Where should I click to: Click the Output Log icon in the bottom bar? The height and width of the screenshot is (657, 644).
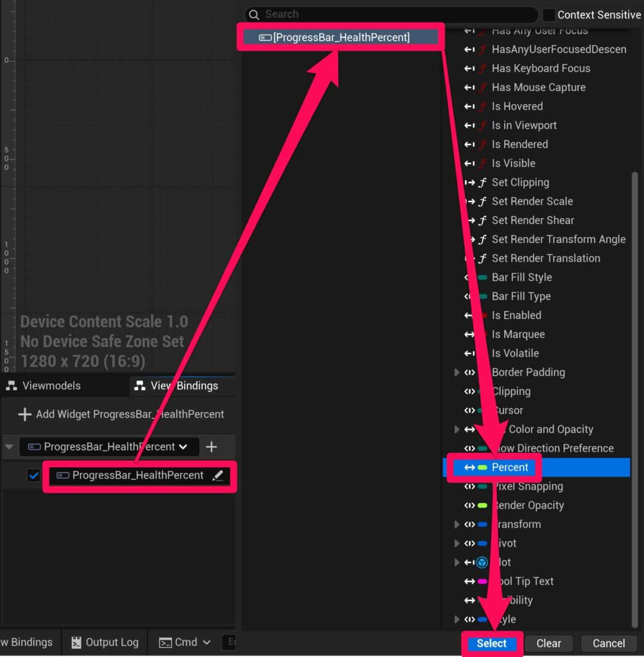[x=76, y=642]
